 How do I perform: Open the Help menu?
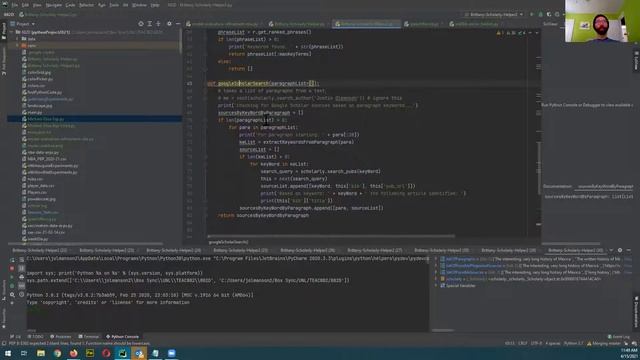(x=155, y=5)
